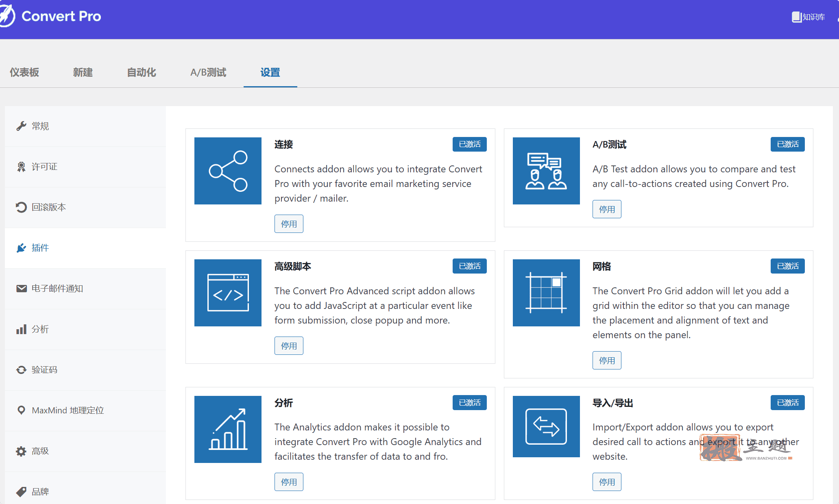The width and height of the screenshot is (839, 504).
Task: Open the 分析 sidebar section
Action: (x=85, y=329)
